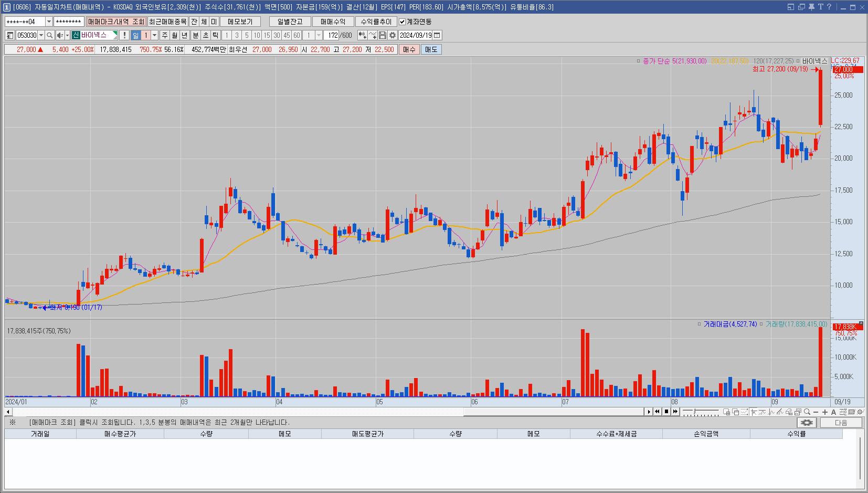
Task: Open the calendar date picker icon
Action: click(x=437, y=35)
